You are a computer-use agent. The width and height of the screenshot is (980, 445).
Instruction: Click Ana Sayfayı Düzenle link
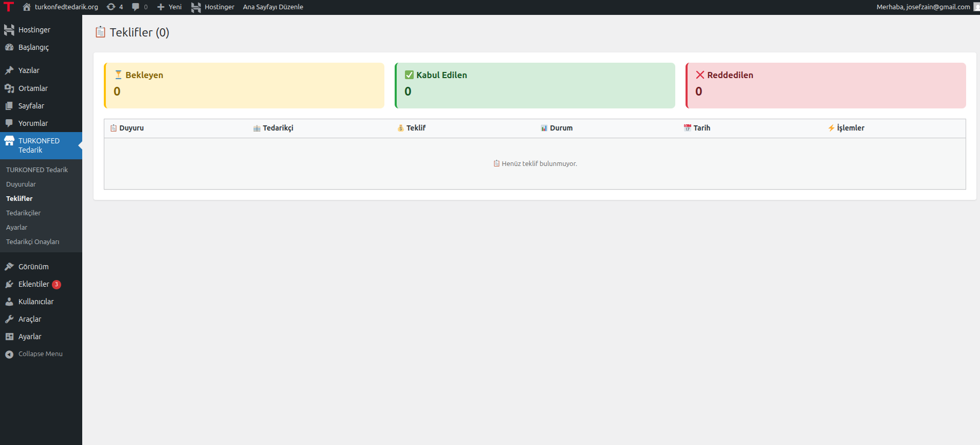click(273, 7)
